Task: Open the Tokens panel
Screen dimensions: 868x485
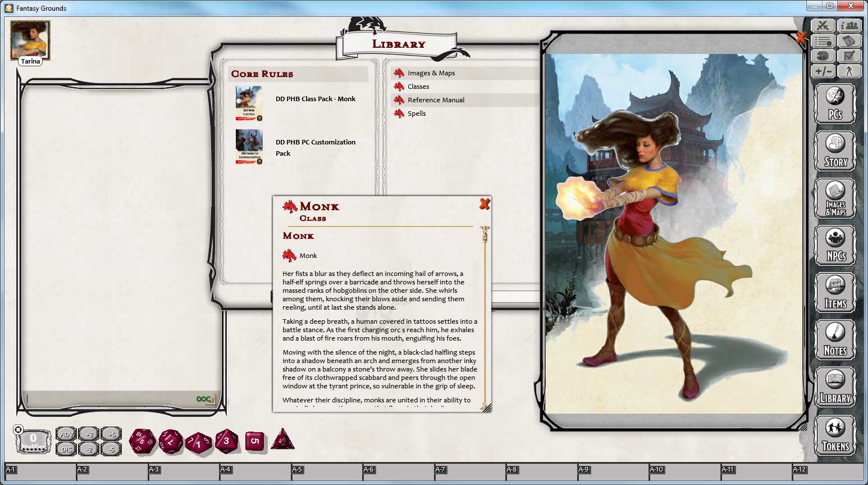Action: point(835,435)
